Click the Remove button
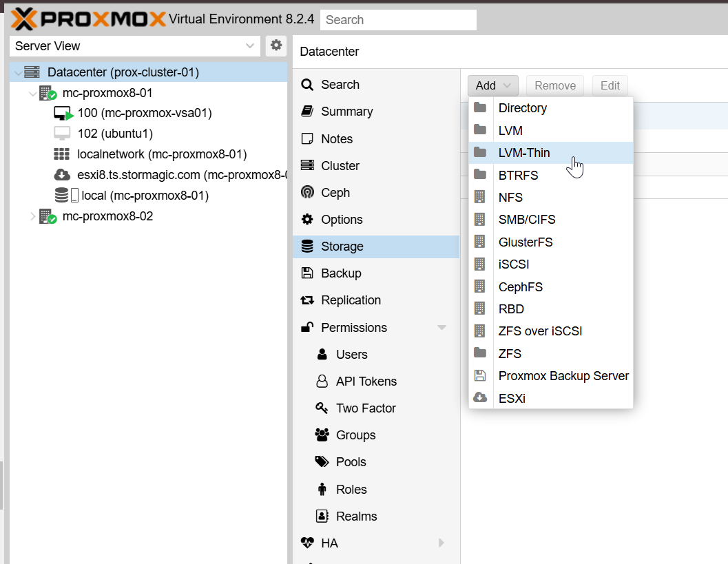The height and width of the screenshot is (564, 728). tap(555, 86)
